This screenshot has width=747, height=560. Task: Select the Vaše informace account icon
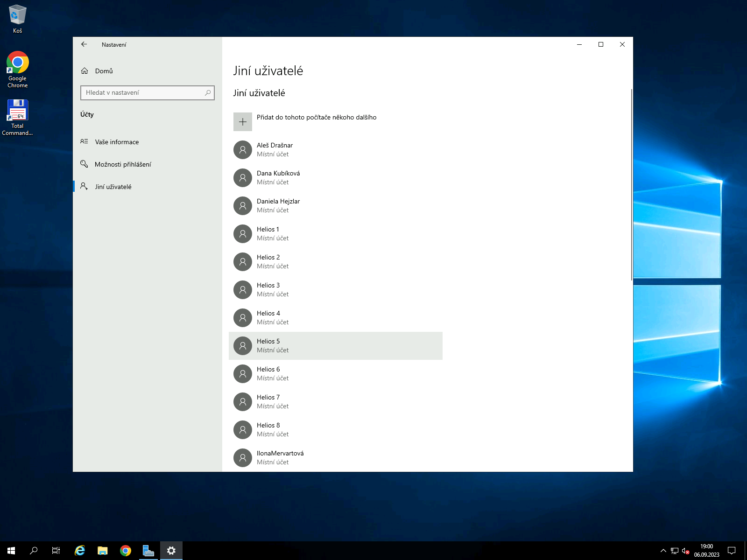click(x=85, y=142)
